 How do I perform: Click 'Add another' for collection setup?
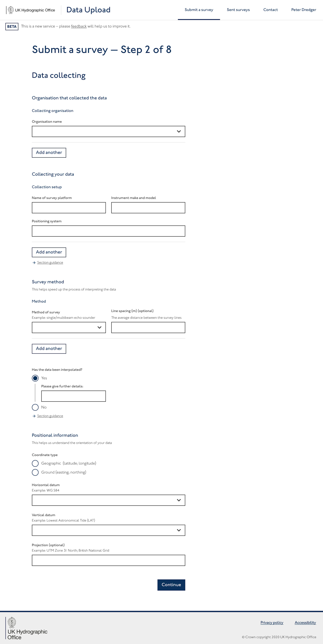coord(49,252)
